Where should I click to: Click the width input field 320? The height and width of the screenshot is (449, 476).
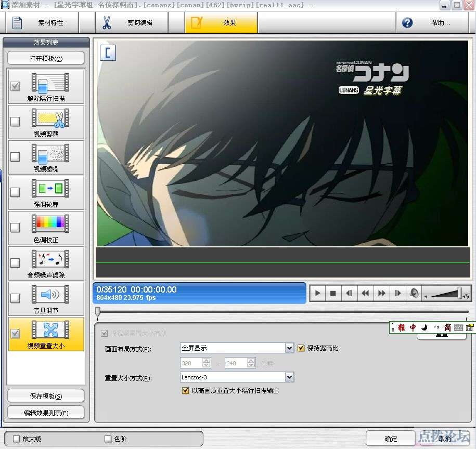click(x=191, y=363)
